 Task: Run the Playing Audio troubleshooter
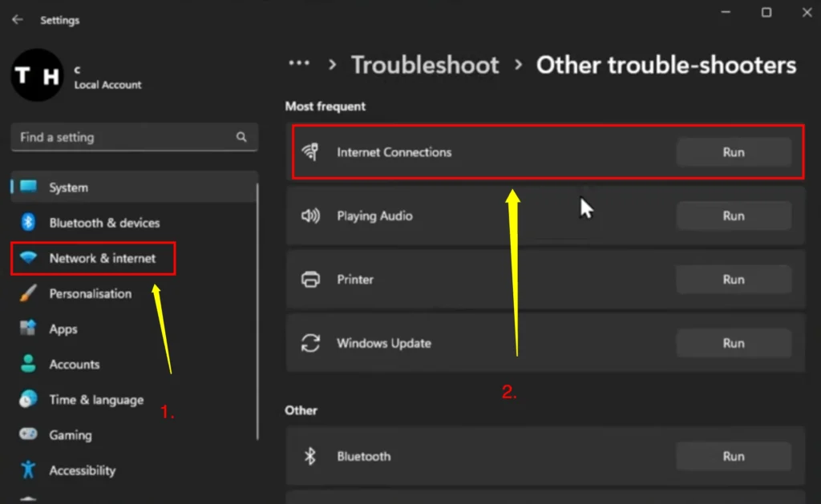(734, 216)
